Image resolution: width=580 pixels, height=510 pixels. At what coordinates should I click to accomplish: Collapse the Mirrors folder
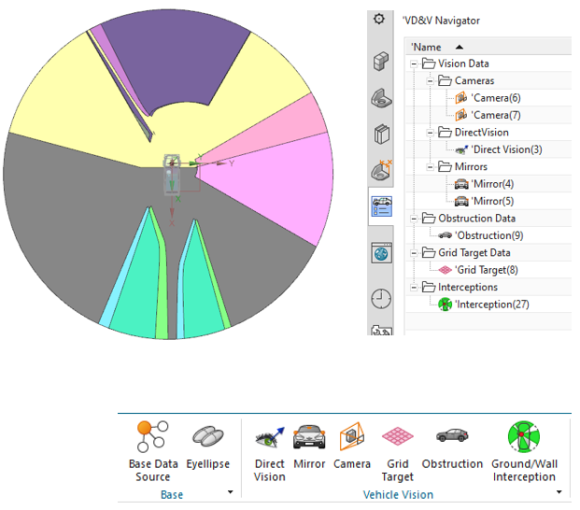pos(430,167)
